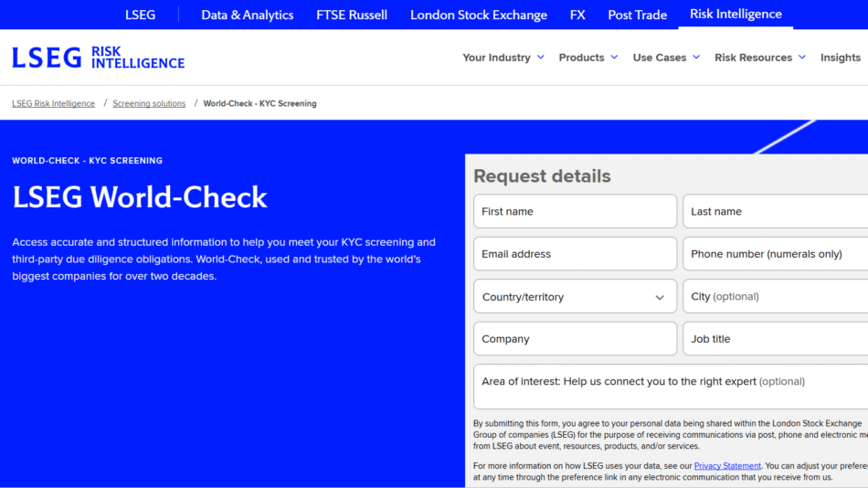This screenshot has width=868, height=488.
Task: Switch to the Data & Analytics tab
Action: [248, 15]
